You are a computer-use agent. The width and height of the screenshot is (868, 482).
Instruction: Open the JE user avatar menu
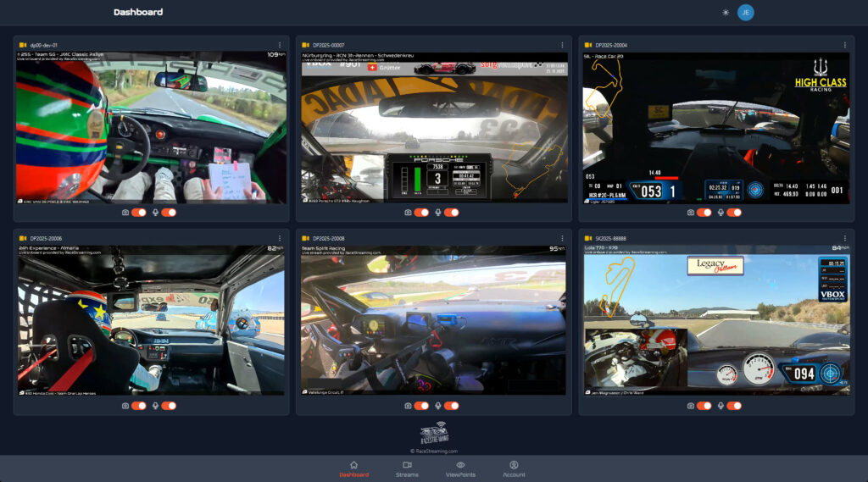745,13
